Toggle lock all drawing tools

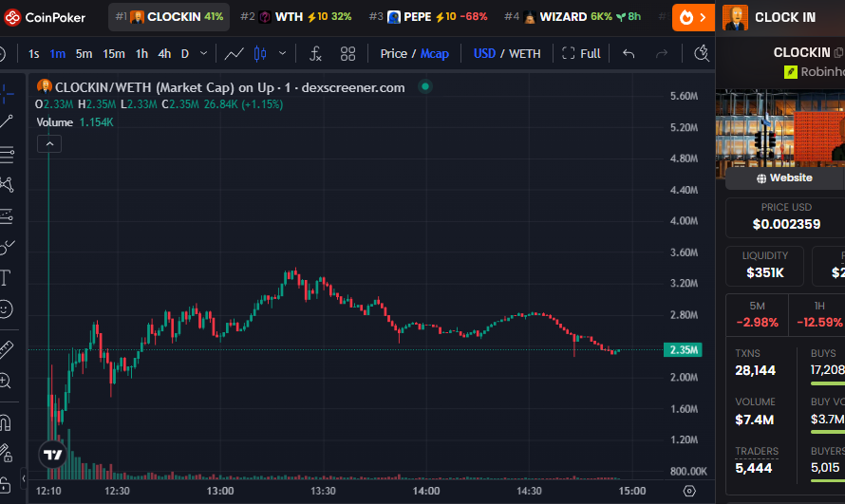pos(5,485)
